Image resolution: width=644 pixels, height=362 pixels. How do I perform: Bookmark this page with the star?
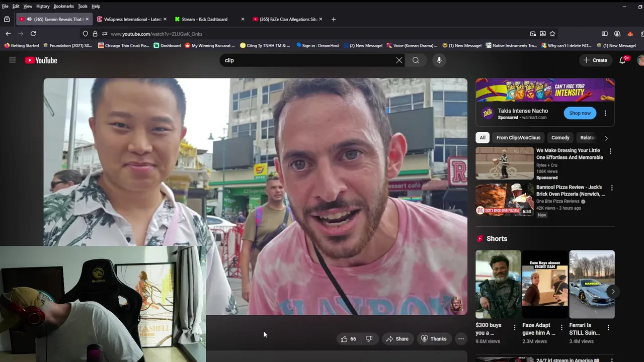tap(552, 34)
